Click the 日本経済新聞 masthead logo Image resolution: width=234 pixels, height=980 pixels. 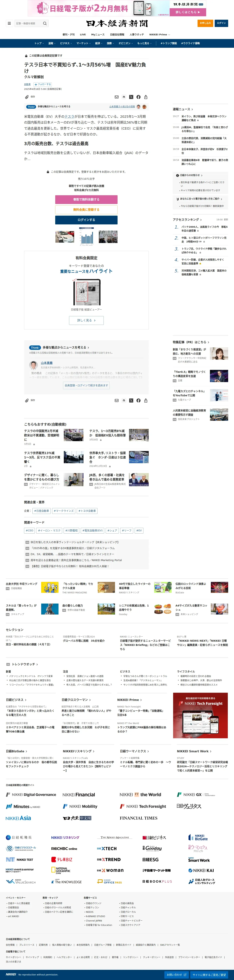pyautogui.click(x=117, y=23)
